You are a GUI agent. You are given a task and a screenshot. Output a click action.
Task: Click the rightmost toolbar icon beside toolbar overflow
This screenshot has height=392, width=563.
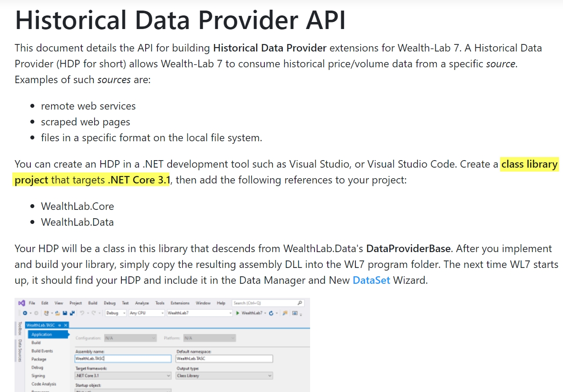click(295, 313)
